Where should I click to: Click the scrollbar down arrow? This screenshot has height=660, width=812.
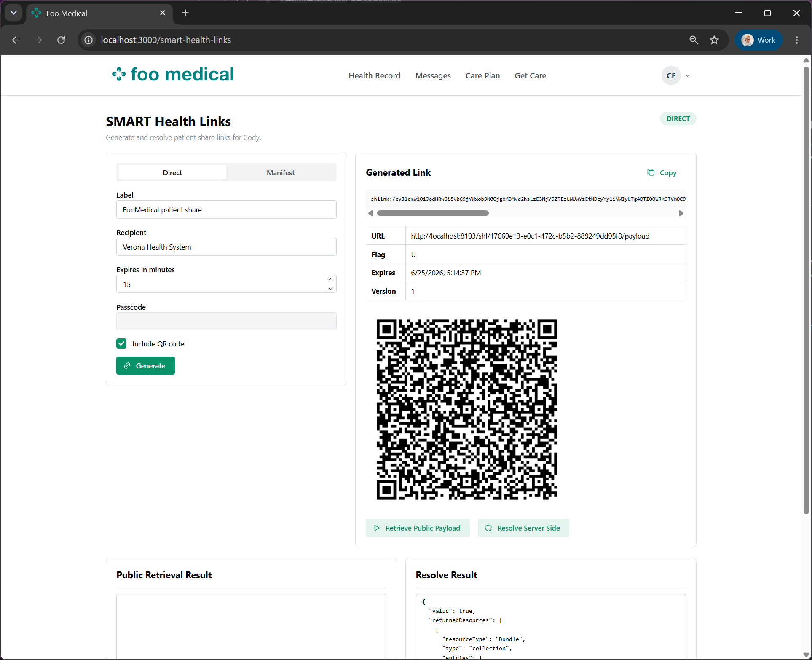(806, 655)
